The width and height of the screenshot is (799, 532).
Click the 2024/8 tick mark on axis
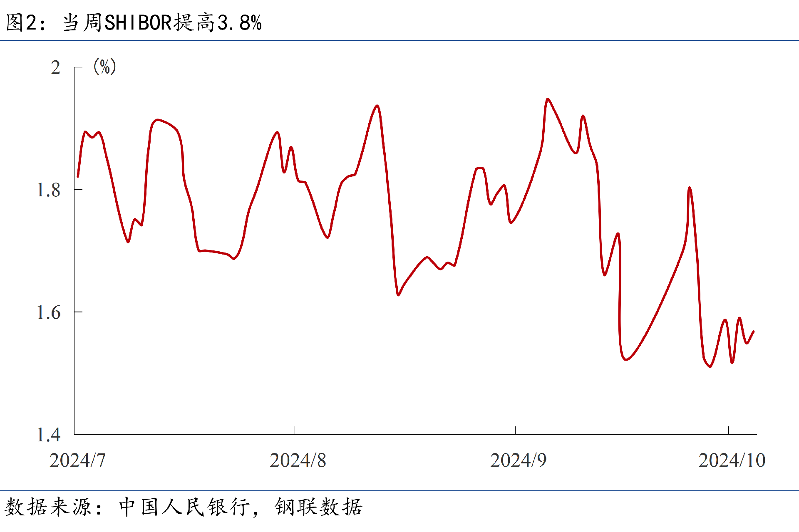tap(295, 431)
